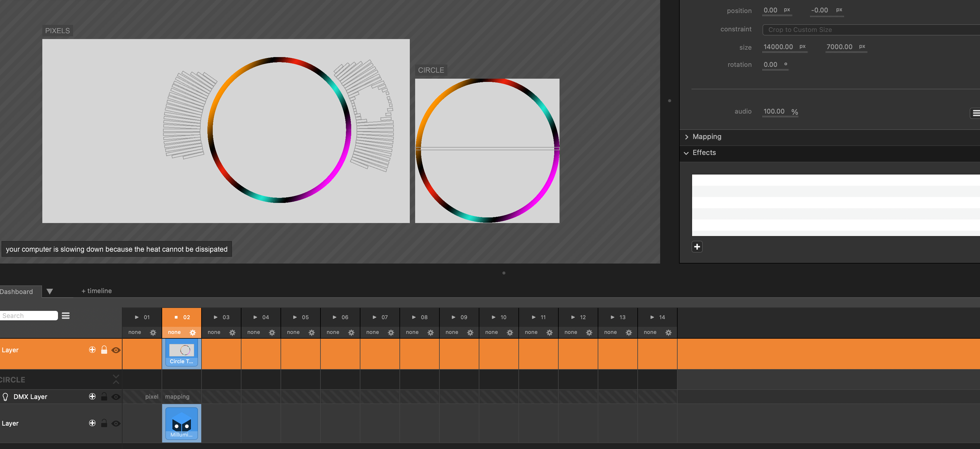
Task: Toggle visibility eye on the orange Layer row
Action: click(x=116, y=350)
